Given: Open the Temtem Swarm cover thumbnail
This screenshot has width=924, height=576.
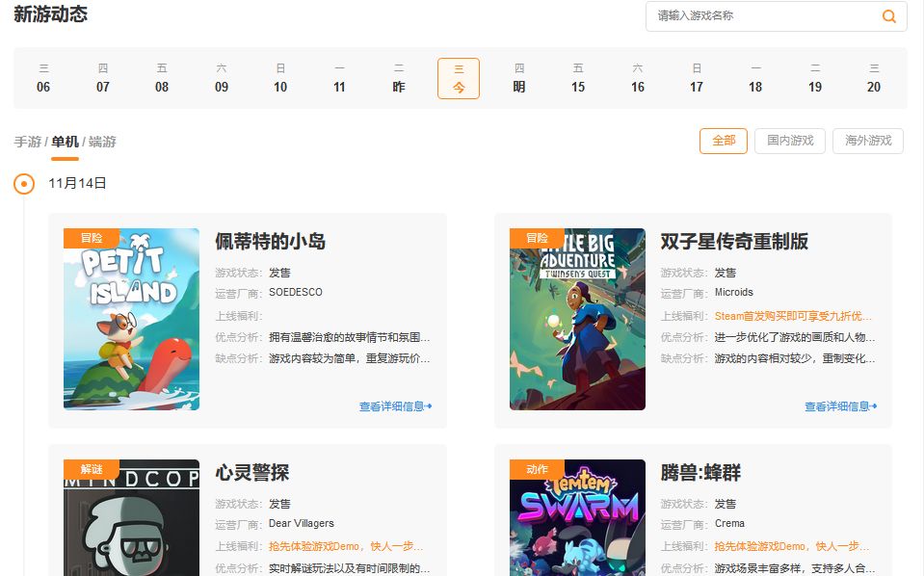Looking at the screenshot, I should [x=577, y=517].
